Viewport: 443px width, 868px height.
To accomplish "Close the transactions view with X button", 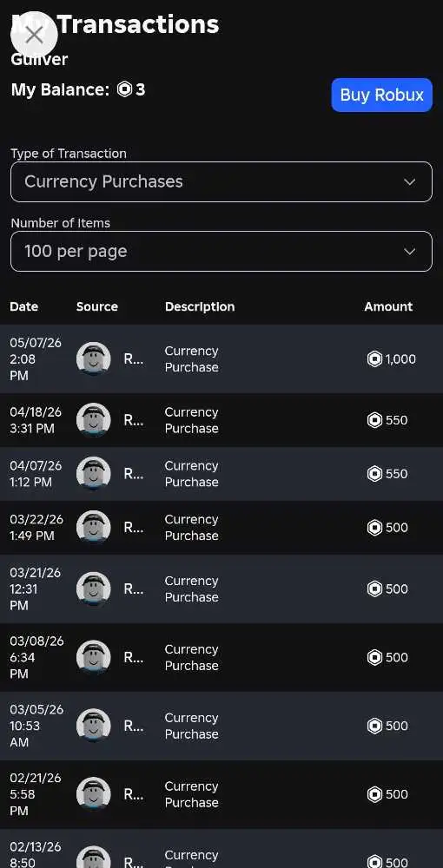I will (x=35, y=35).
